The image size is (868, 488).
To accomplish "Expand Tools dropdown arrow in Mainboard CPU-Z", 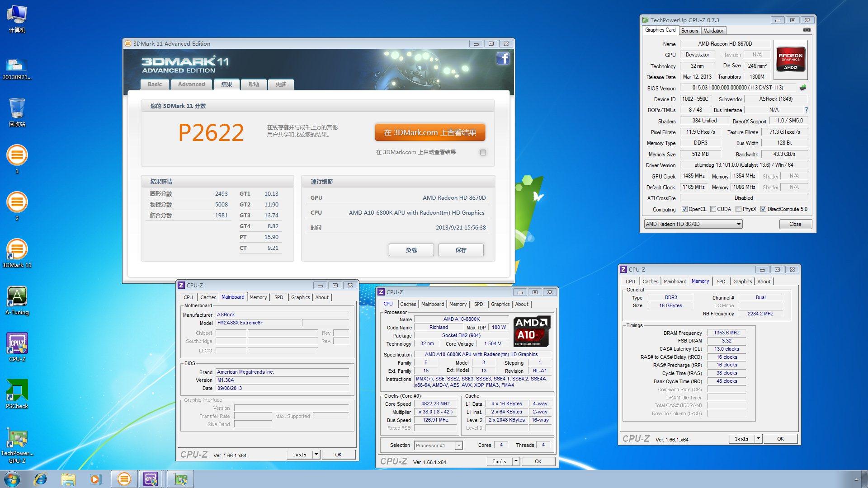I will tap(316, 455).
